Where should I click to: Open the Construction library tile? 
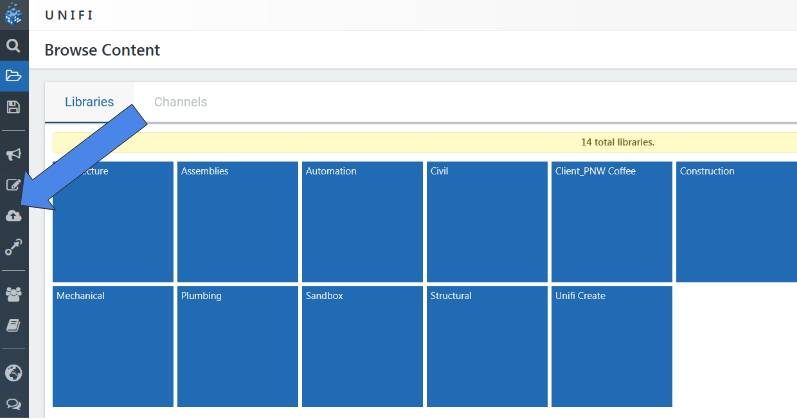(x=737, y=222)
